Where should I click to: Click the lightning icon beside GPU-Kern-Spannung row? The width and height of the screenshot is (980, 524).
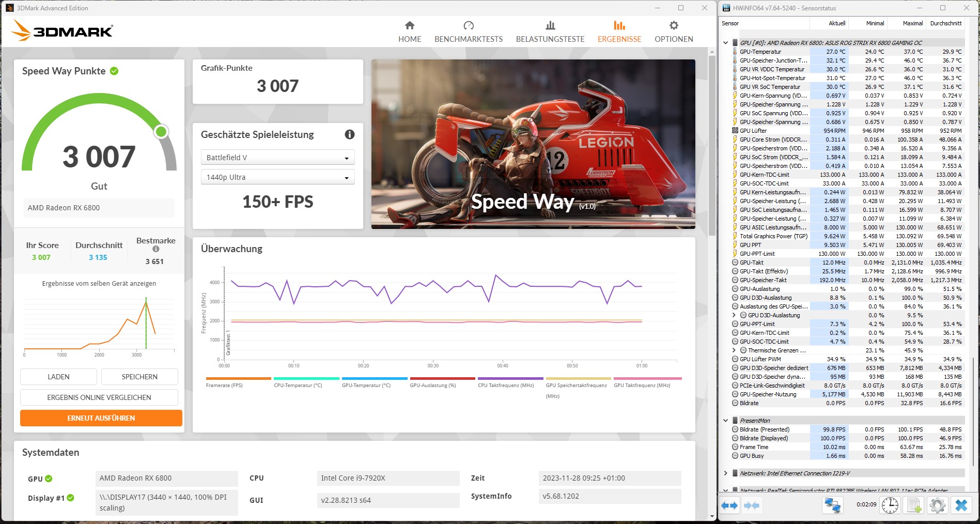pyautogui.click(x=735, y=96)
